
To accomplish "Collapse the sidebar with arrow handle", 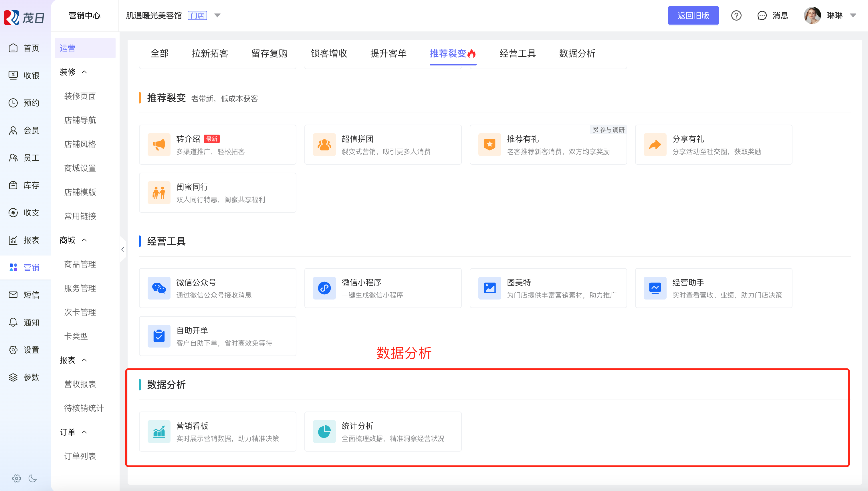I will 123,250.
